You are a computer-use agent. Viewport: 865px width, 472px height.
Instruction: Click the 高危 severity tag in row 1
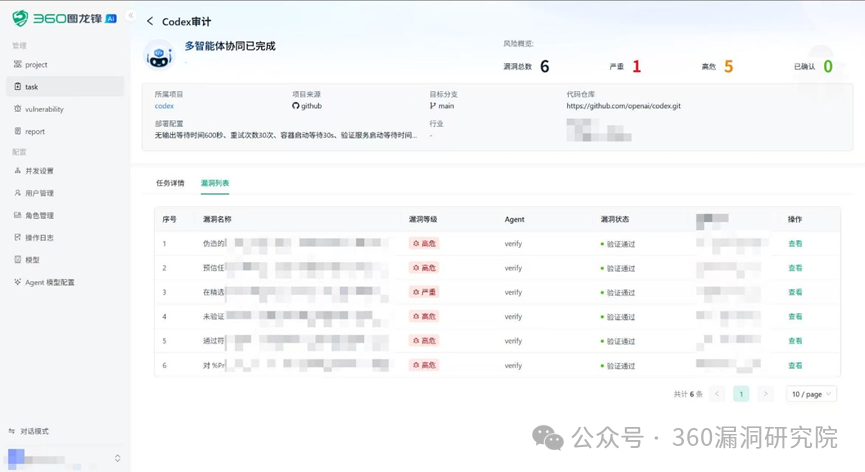coord(424,243)
